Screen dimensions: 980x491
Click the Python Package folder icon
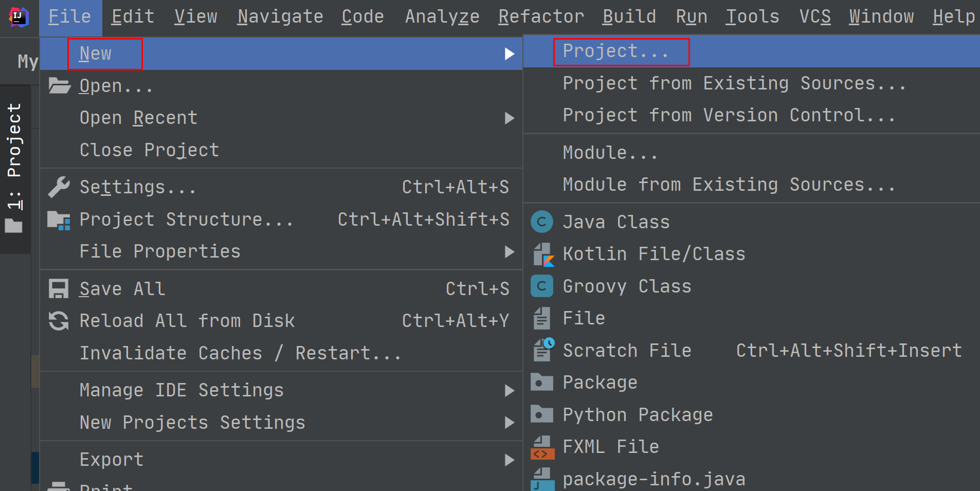(x=541, y=414)
